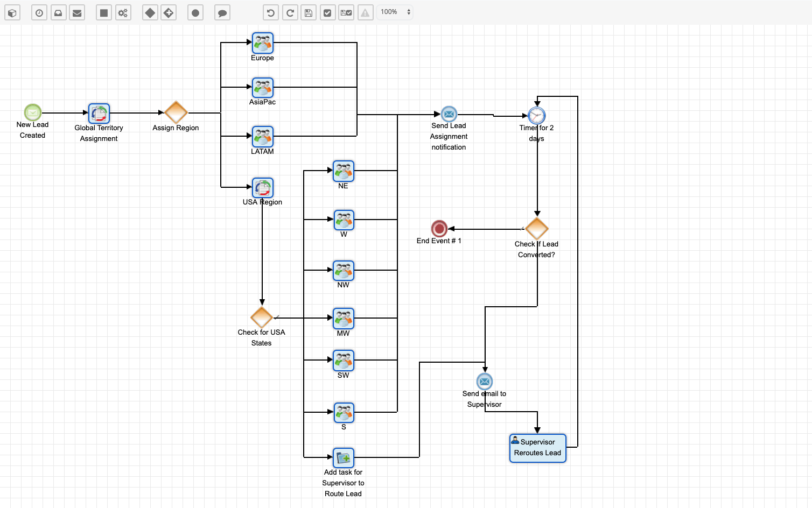The image size is (812, 508).
Task: Click the validate checkmark toolbar icon
Action: (327, 13)
